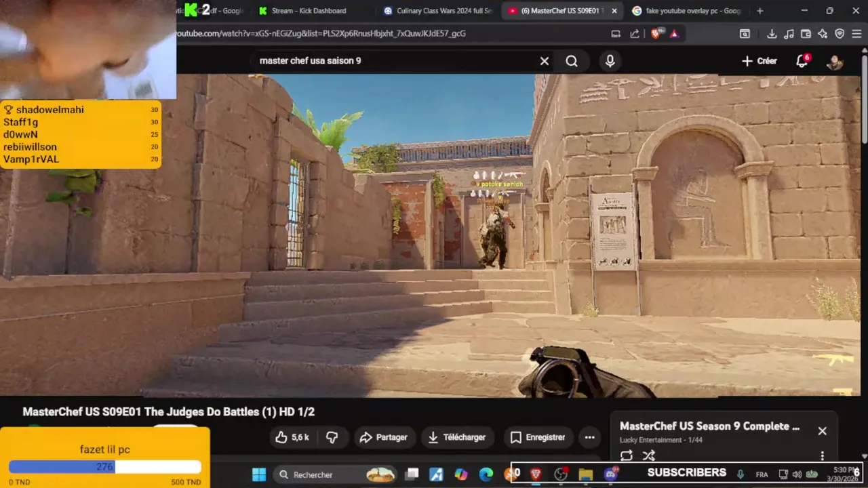Click the Lucky Entertainment playlist channel link
The height and width of the screenshot is (488, 868).
pyautogui.click(x=651, y=440)
